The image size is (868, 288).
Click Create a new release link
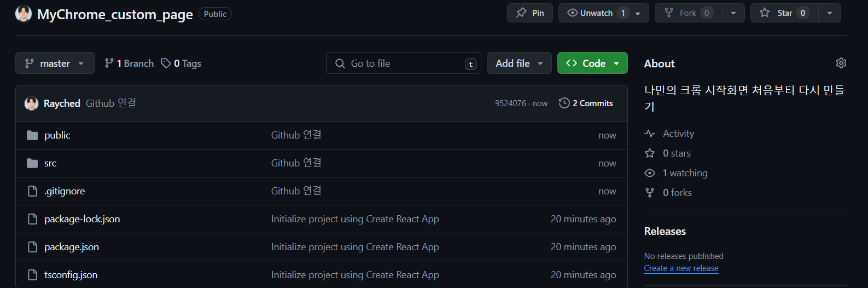point(681,268)
